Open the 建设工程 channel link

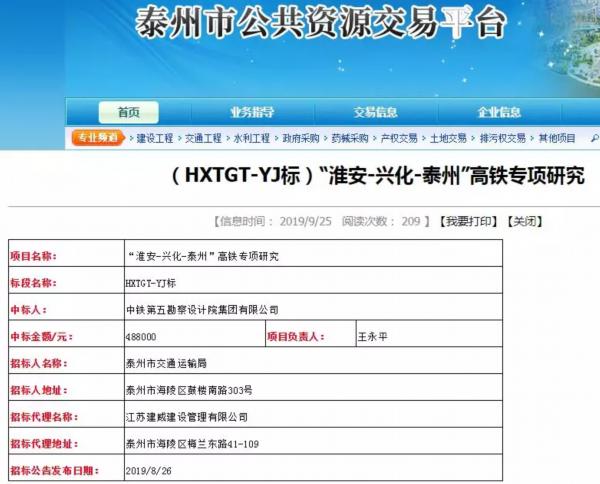(155, 138)
